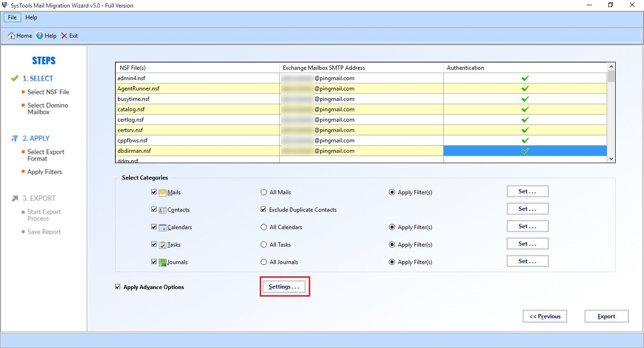This screenshot has width=644, height=348.
Task: Select Apply Filter(s) for Tasks
Action: tap(392, 245)
